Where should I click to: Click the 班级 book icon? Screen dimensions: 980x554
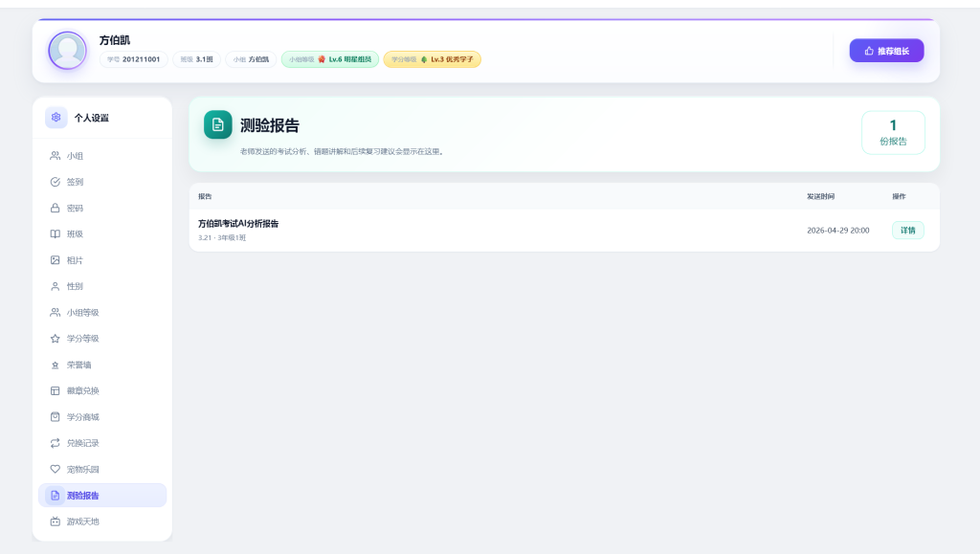pyautogui.click(x=55, y=234)
